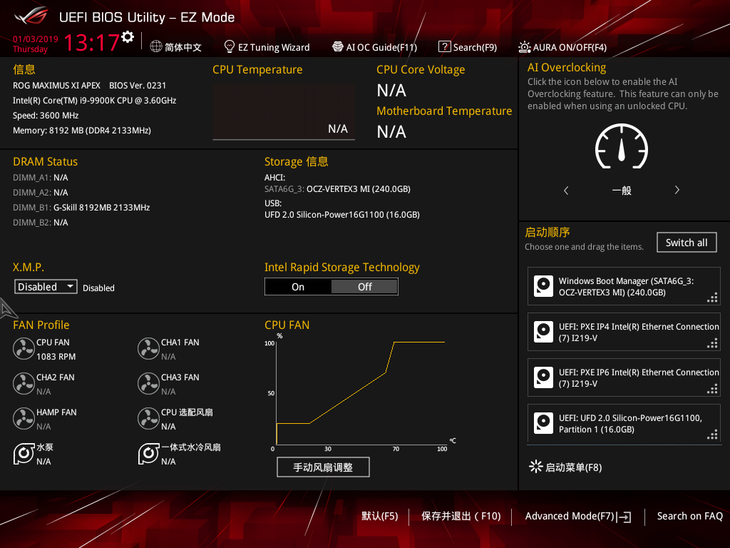Click the 一体式水冷风扇 pump icon
This screenshot has width=730, height=548.
pyautogui.click(x=149, y=454)
